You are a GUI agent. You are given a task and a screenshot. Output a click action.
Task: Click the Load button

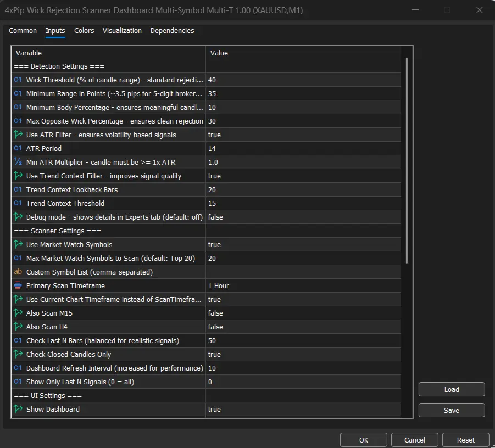tap(451, 389)
